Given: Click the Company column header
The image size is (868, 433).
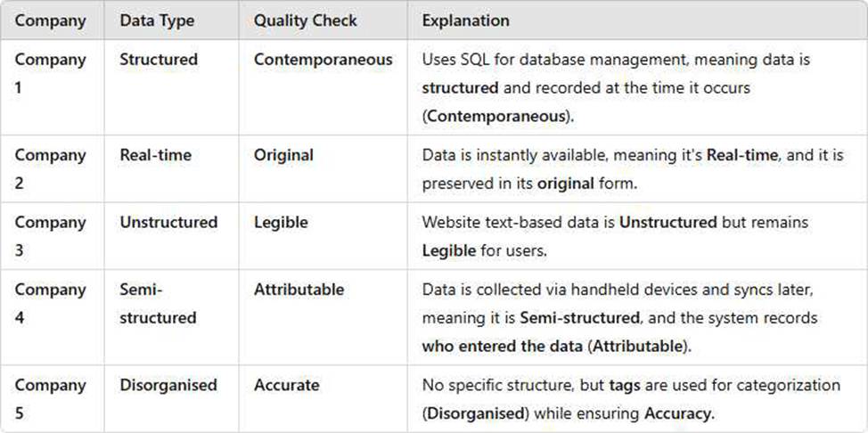Looking at the screenshot, I should [x=51, y=21].
